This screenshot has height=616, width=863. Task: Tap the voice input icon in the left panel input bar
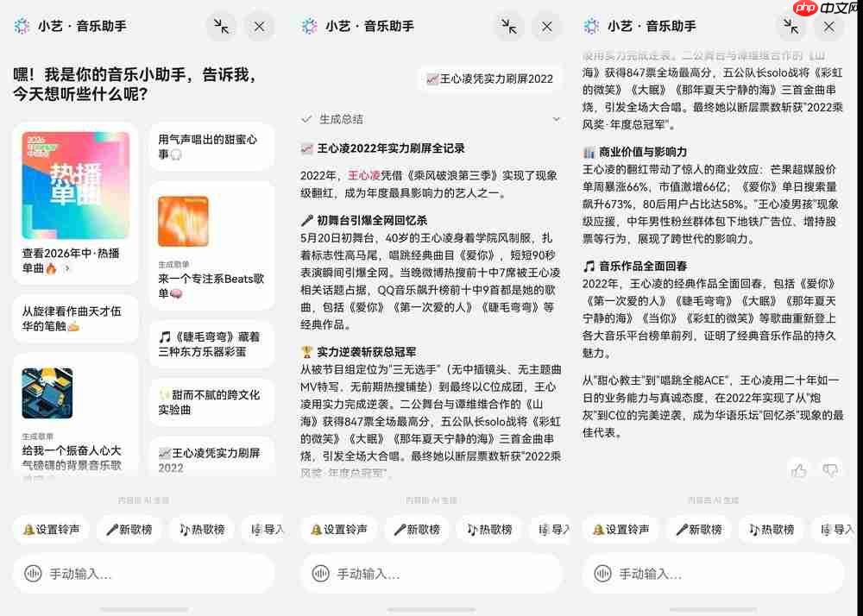click(x=33, y=574)
